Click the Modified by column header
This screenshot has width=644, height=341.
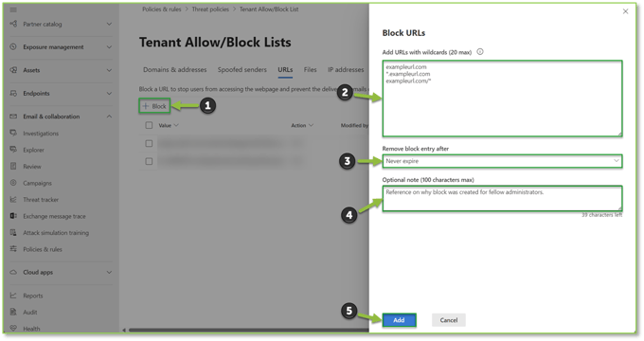(x=354, y=125)
